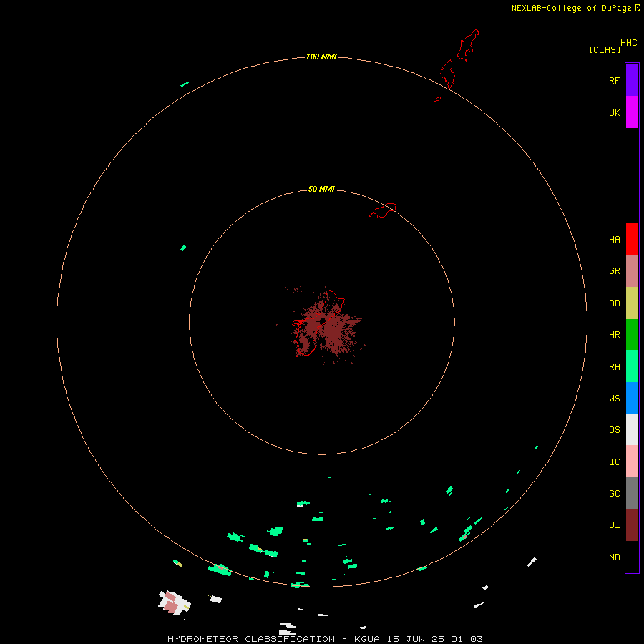The image size is (644, 644).
Task: Click the Hydrometeor Classification KGUA title text
Action: 325,639
